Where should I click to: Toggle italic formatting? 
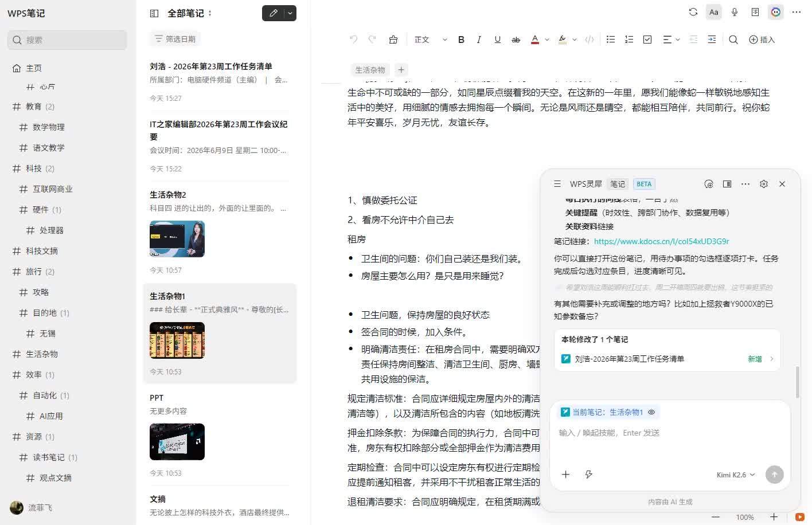[x=479, y=40]
